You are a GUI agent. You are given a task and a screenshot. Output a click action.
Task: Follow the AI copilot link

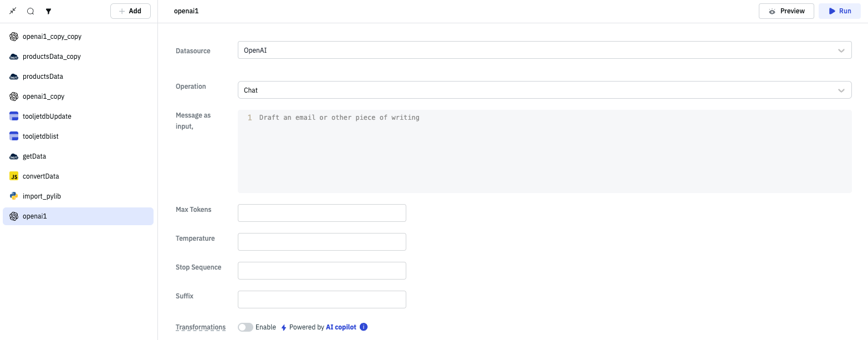pos(341,327)
